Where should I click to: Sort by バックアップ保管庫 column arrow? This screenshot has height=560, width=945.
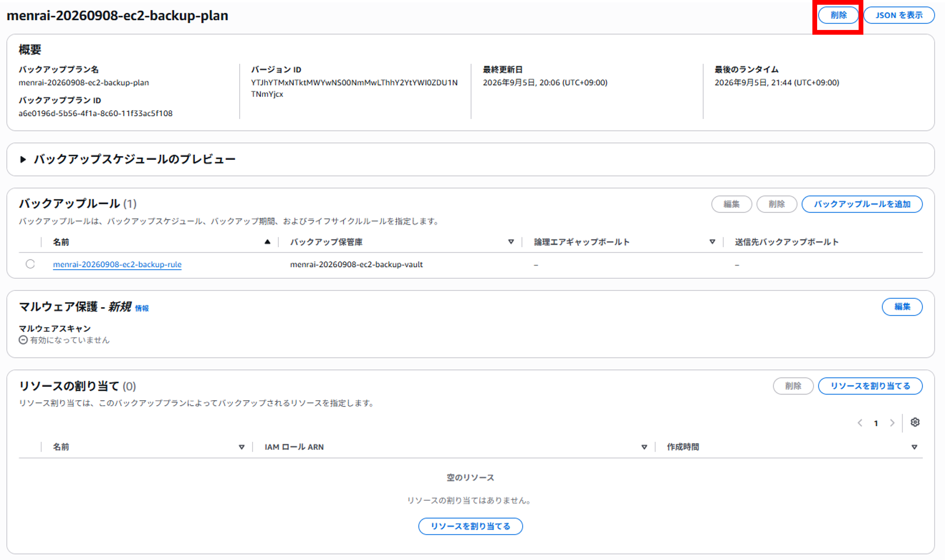[510, 242]
